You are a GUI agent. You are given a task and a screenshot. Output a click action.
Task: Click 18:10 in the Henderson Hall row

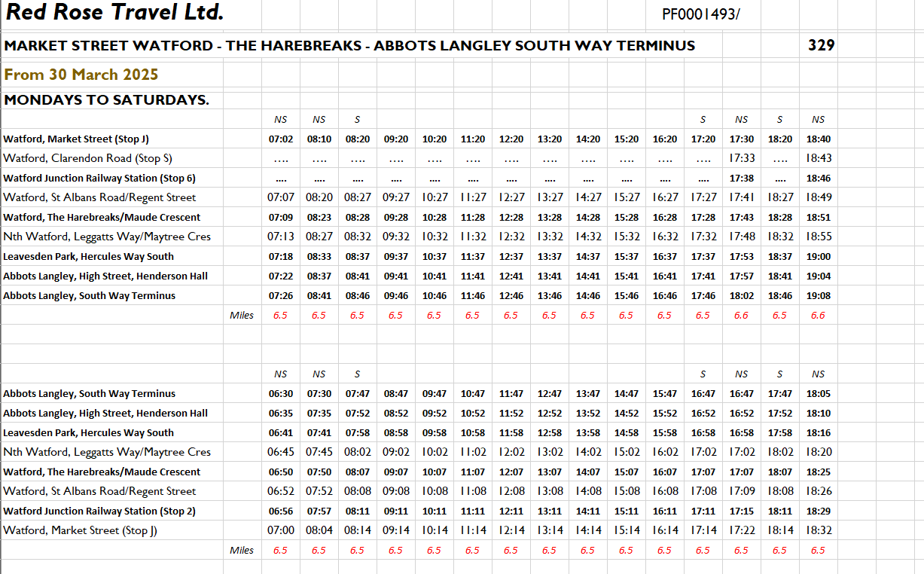[818, 414]
